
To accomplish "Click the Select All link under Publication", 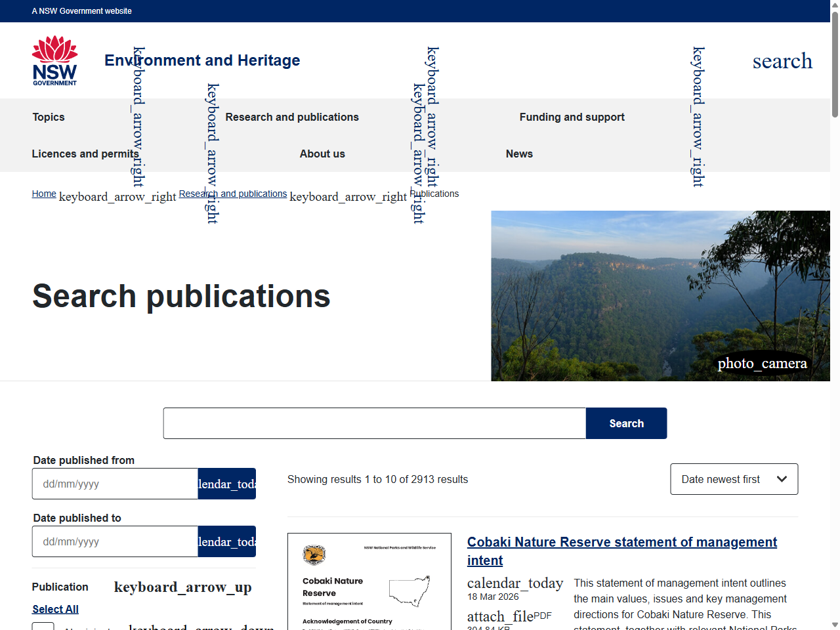I will coord(55,609).
